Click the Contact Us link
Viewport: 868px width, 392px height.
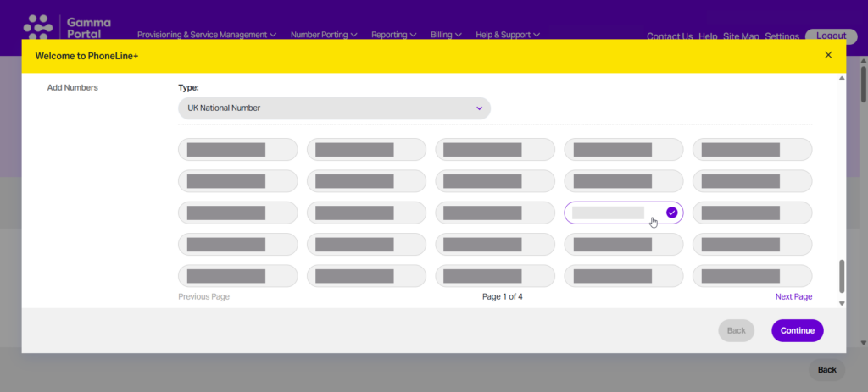coord(670,36)
